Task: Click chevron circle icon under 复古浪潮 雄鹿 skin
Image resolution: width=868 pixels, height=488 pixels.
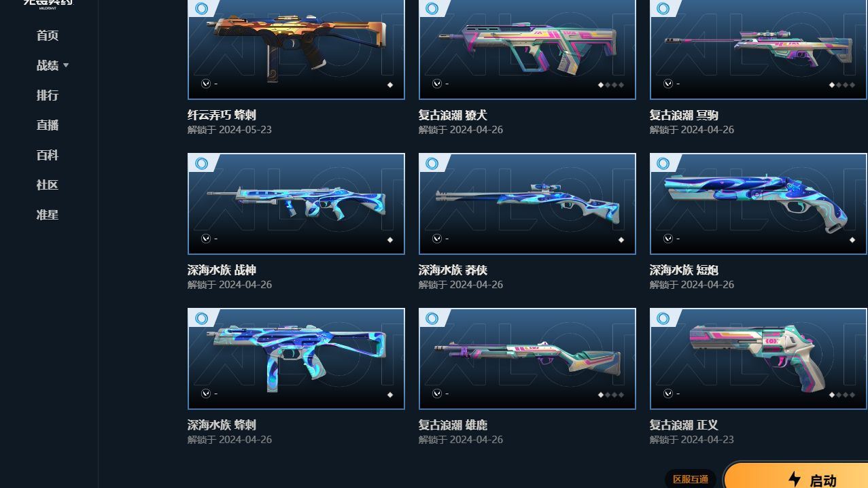Action: click(436, 394)
